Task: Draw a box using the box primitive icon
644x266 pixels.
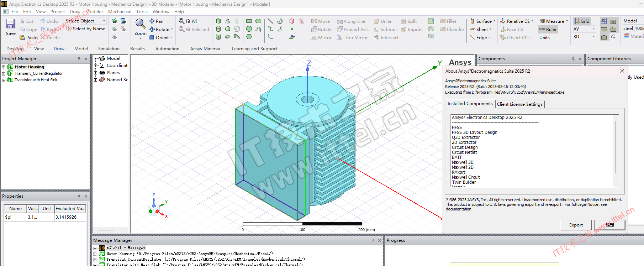Action: click(218, 21)
